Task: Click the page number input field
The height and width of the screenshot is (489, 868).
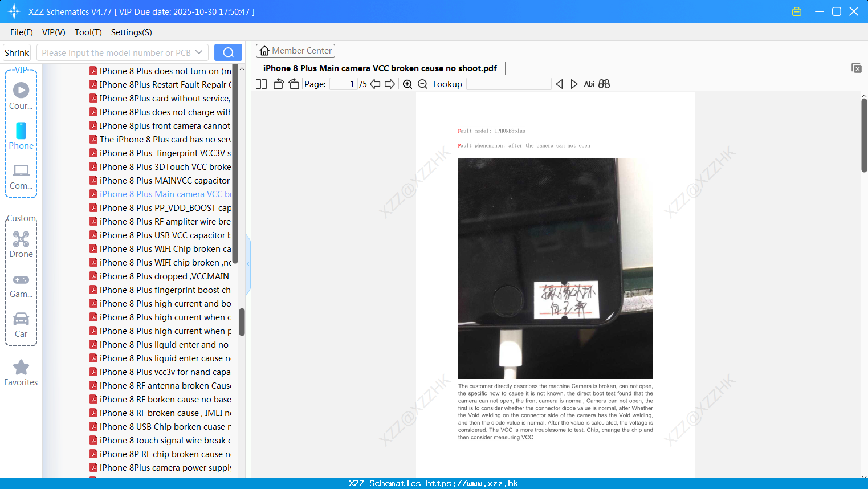Action: [x=343, y=84]
